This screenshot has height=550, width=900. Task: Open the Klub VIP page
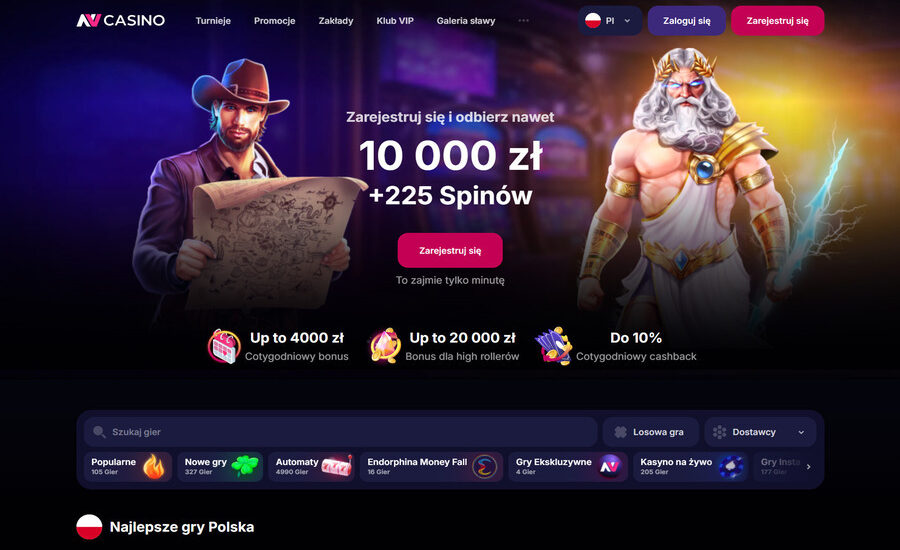point(395,21)
